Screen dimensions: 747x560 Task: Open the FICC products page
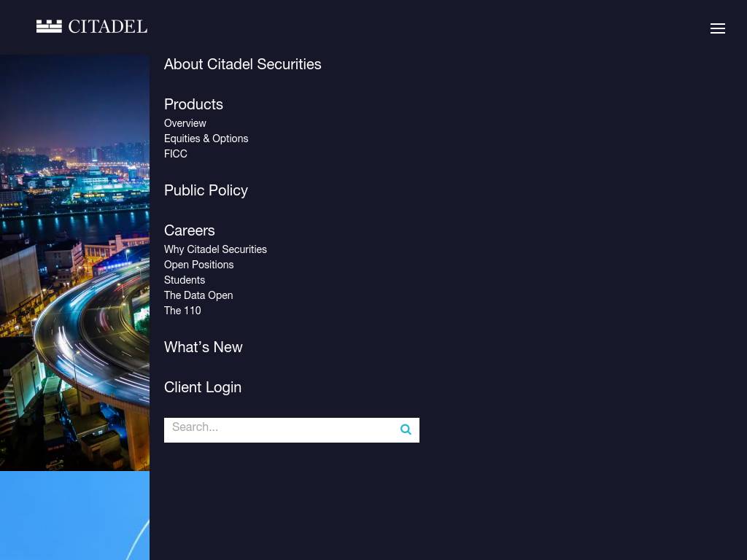click(176, 155)
